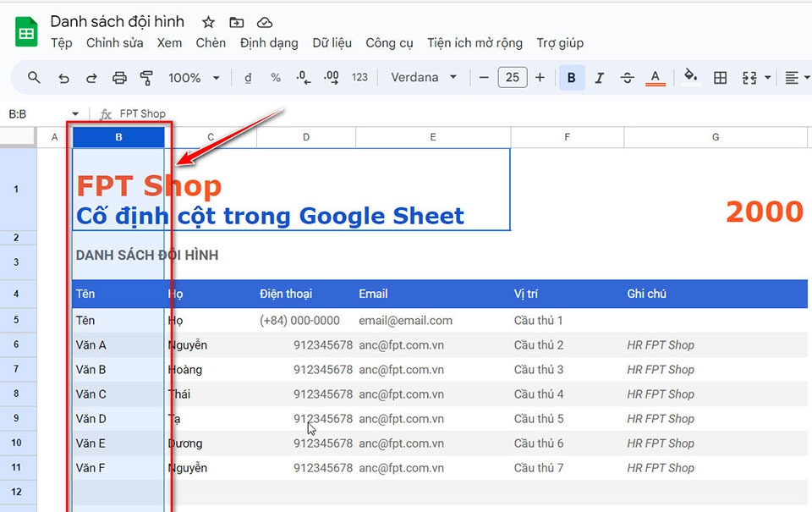Check the cloud save status icon
812x512 pixels.
[265, 22]
